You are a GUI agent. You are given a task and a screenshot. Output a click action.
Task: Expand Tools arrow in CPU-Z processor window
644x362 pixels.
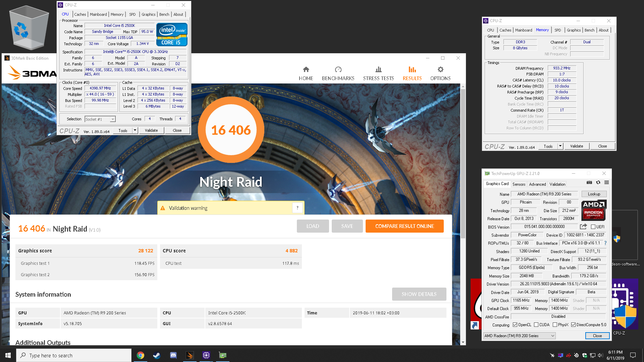pos(135,130)
